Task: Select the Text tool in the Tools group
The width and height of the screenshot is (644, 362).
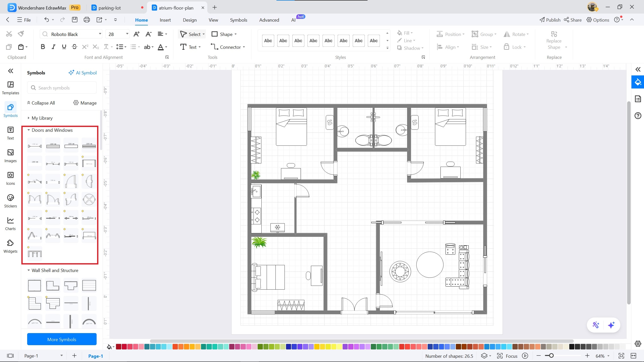Action: [x=190, y=47]
